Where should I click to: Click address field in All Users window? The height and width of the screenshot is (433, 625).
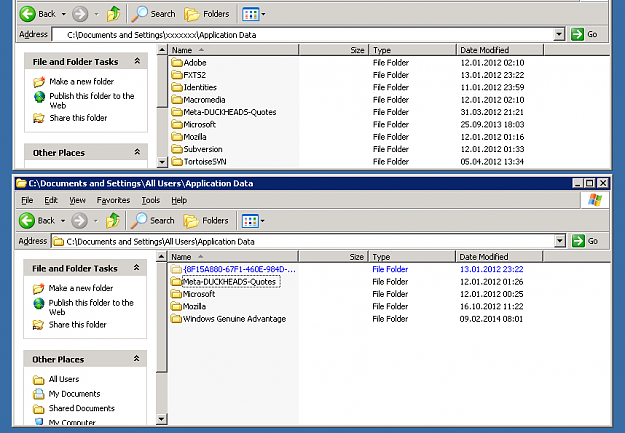click(x=303, y=241)
